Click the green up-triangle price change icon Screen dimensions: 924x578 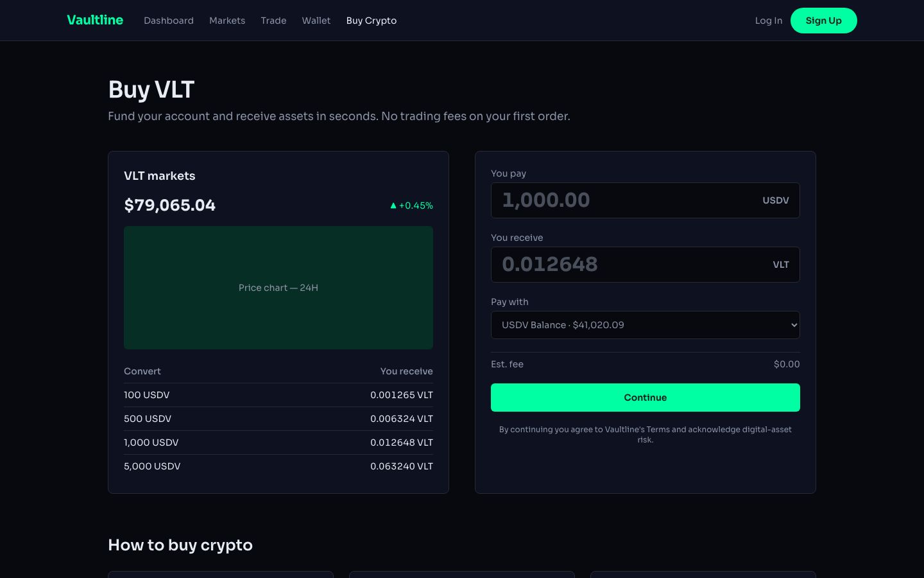point(393,206)
